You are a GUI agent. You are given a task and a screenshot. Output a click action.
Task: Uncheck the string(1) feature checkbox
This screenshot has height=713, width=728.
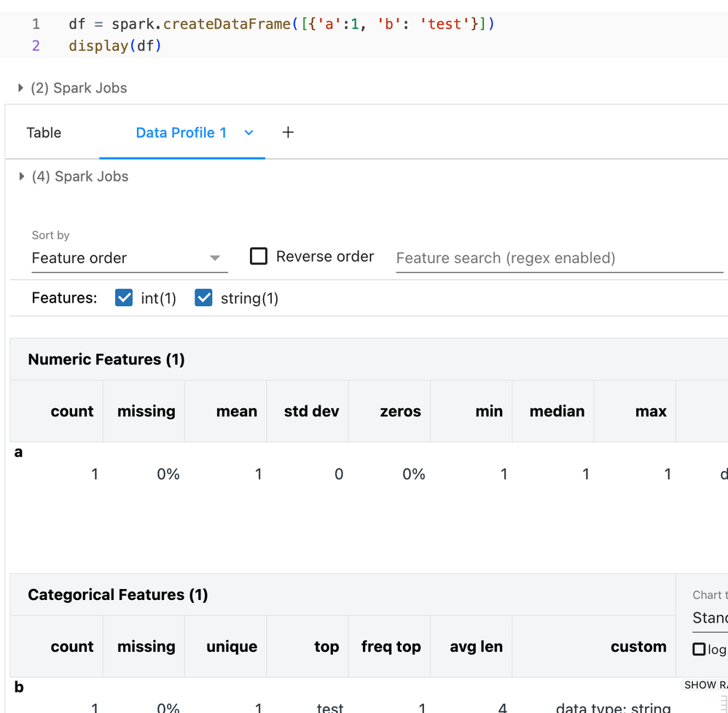click(x=204, y=298)
